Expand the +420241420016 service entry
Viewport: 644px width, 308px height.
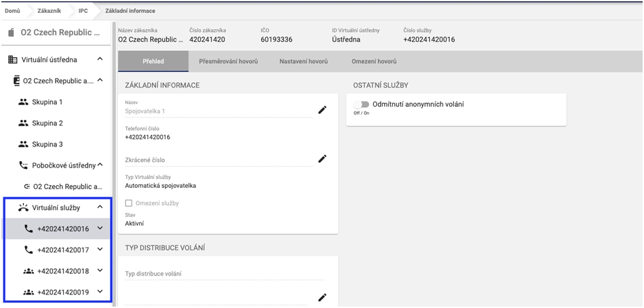(x=100, y=229)
